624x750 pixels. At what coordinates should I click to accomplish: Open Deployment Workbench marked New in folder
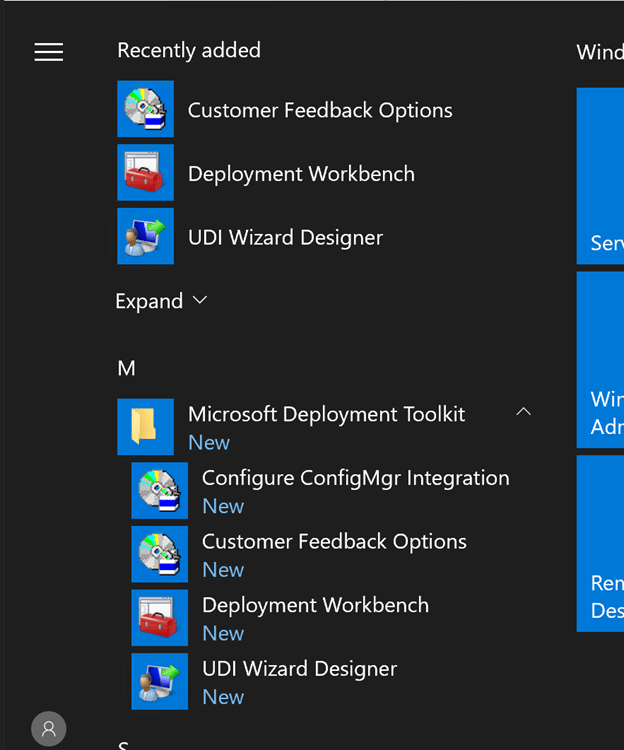tap(316, 605)
